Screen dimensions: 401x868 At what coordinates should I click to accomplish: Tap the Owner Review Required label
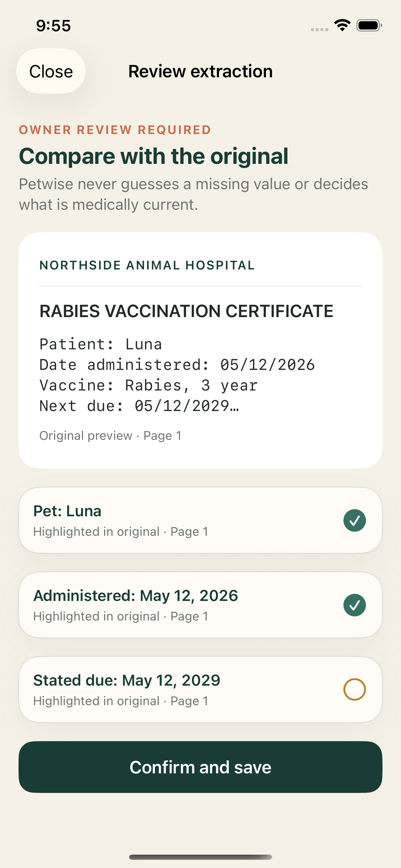click(115, 130)
